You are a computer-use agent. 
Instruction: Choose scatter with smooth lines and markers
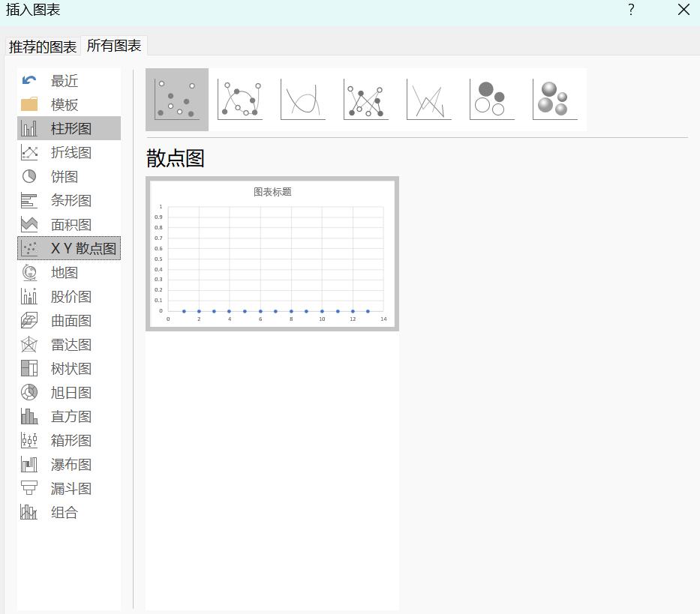coord(240,100)
